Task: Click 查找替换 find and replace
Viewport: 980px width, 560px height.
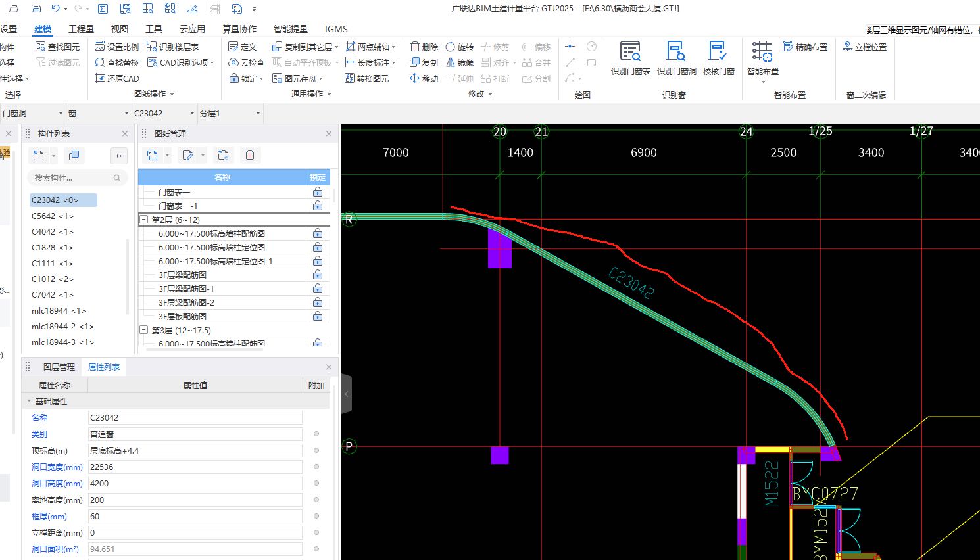Action: (116, 62)
